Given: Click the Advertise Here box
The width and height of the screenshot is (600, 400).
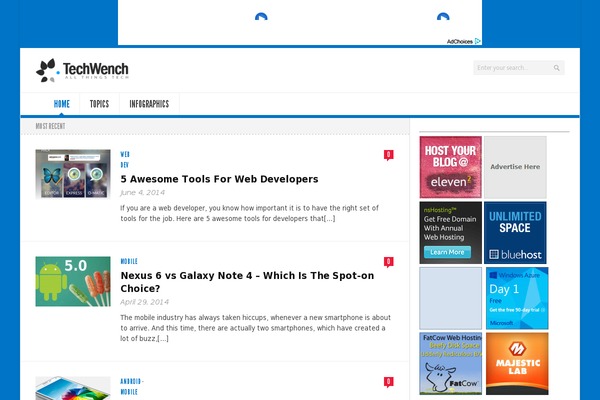Looking at the screenshot, I should (x=515, y=167).
